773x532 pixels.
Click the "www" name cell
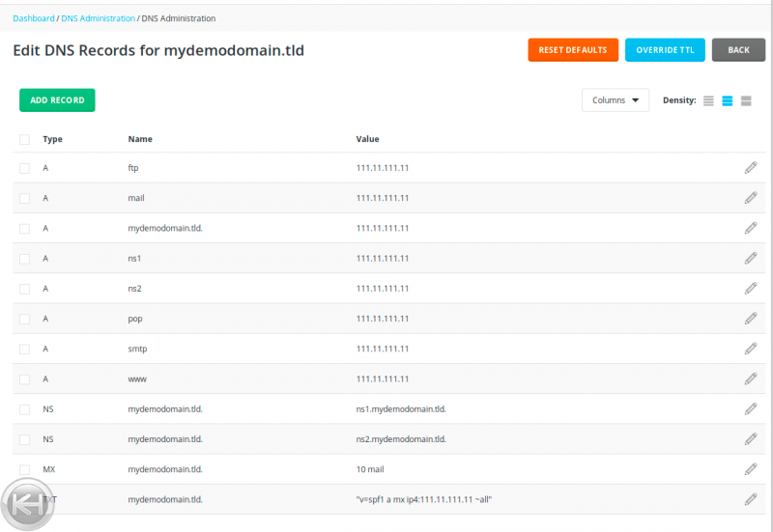137,378
